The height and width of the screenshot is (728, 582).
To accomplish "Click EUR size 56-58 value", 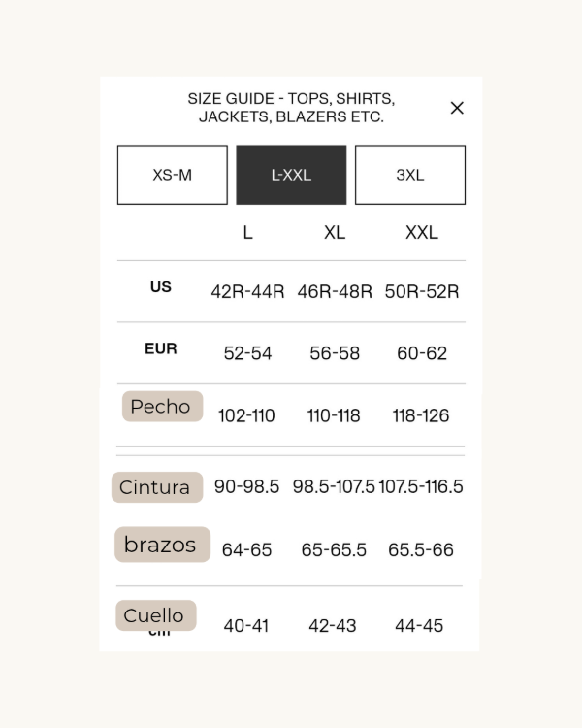I will (x=335, y=353).
